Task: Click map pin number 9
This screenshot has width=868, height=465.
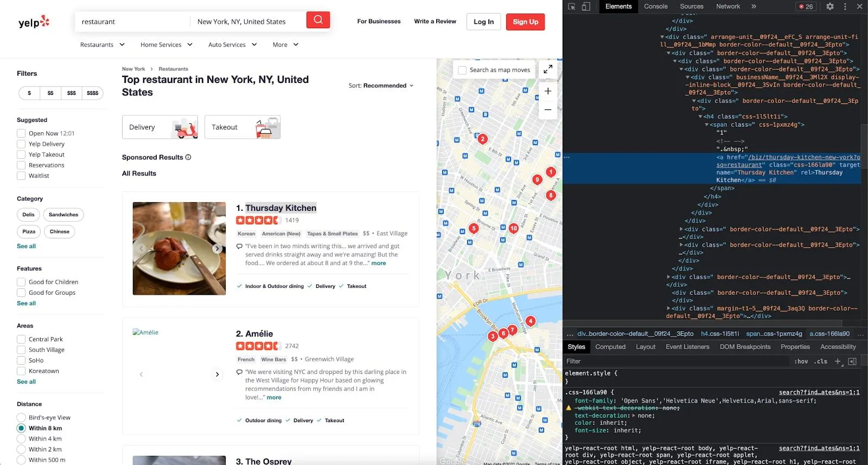Action: pos(537,179)
